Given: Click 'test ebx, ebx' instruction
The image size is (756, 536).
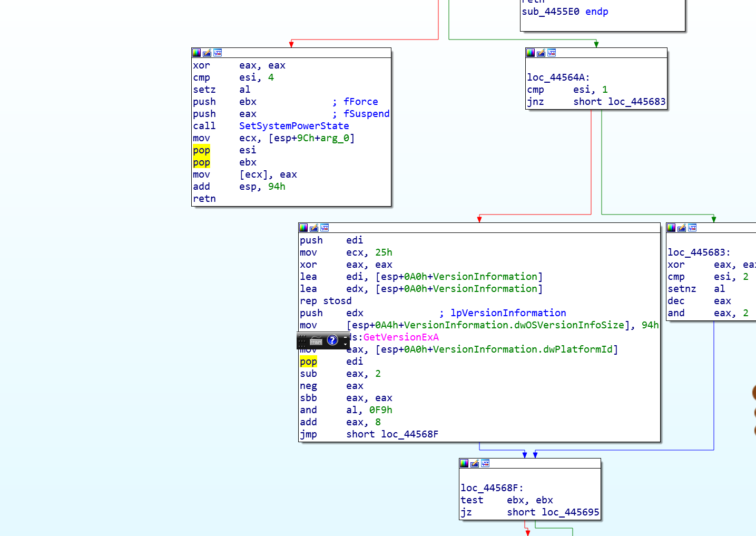Looking at the screenshot, I should [507, 500].
